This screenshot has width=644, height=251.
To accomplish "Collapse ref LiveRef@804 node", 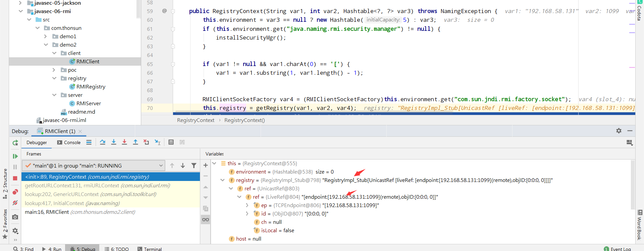I will (x=239, y=197).
